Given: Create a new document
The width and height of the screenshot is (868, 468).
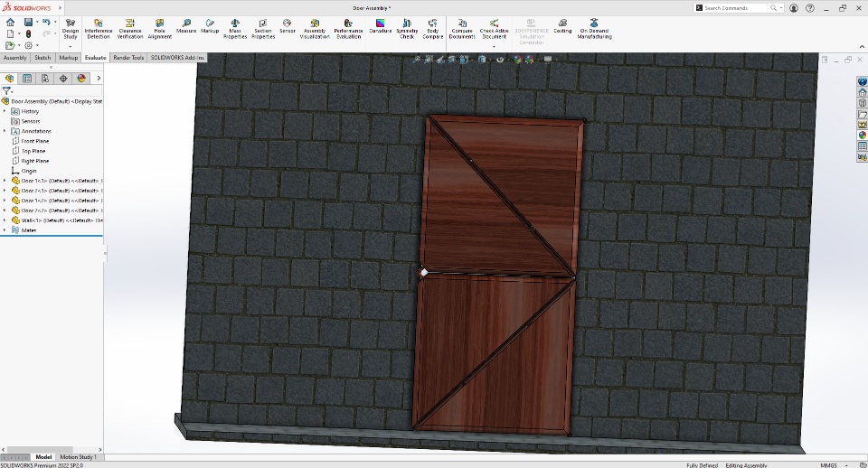Looking at the screenshot, I should pos(10,33).
